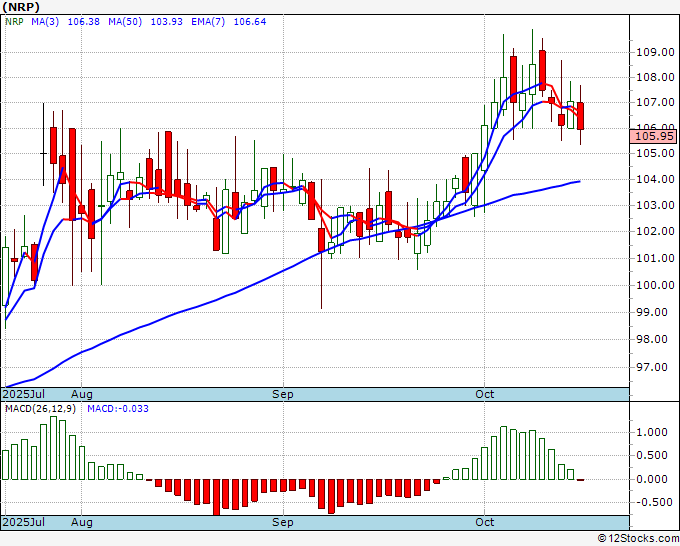Click the 107.00 price axis label
Image resolution: width=680 pixels, height=546 pixels.
pos(655,103)
